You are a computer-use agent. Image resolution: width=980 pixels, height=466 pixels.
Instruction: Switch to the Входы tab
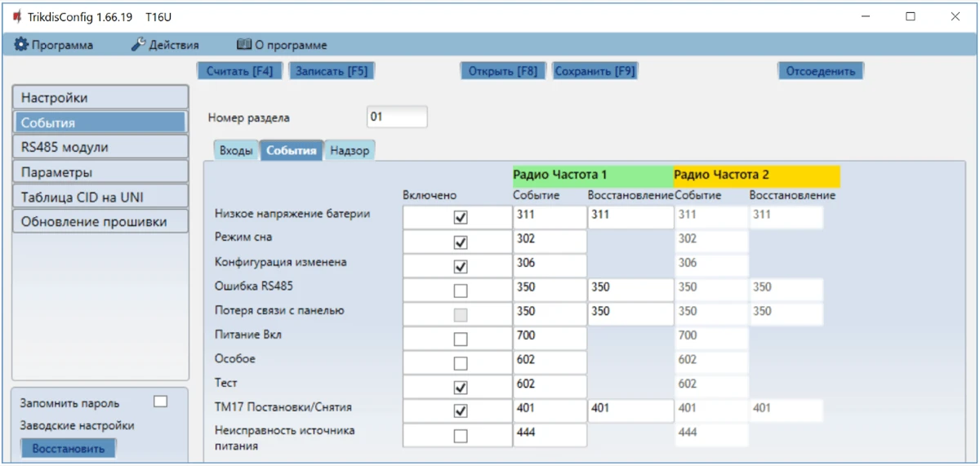[x=236, y=151]
